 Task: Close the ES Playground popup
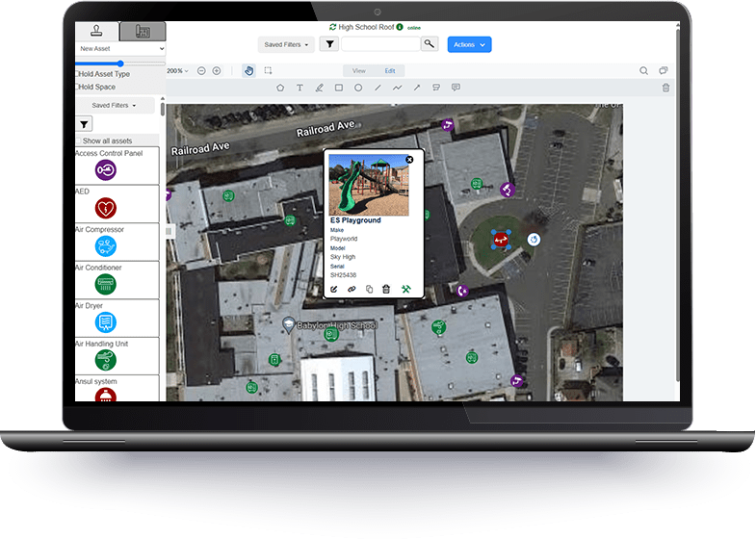[x=409, y=159]
